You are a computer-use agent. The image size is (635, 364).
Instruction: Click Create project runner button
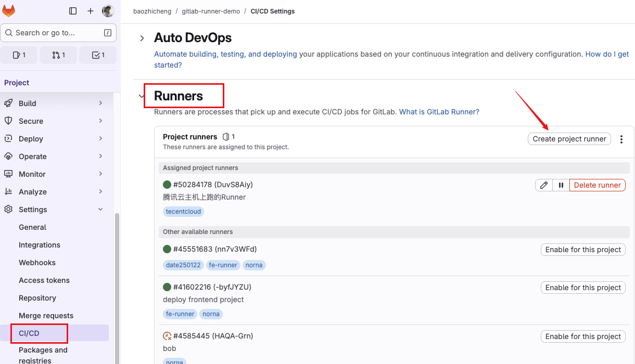(x=569, y=139)
